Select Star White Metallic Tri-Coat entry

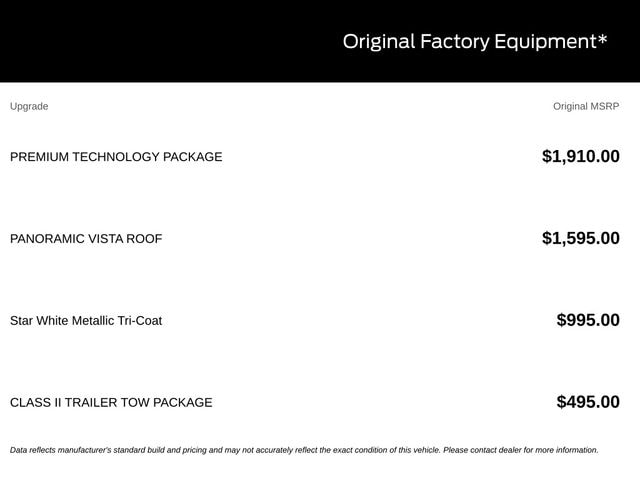(x=86, y=321)
